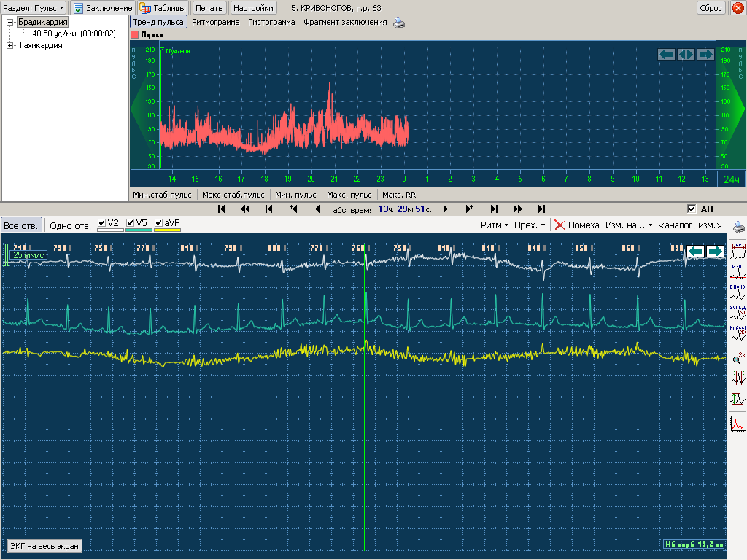Go to previous event marked with exclamation
The height and width of the screenshot is (560, 747).
(x=268, y=209)
